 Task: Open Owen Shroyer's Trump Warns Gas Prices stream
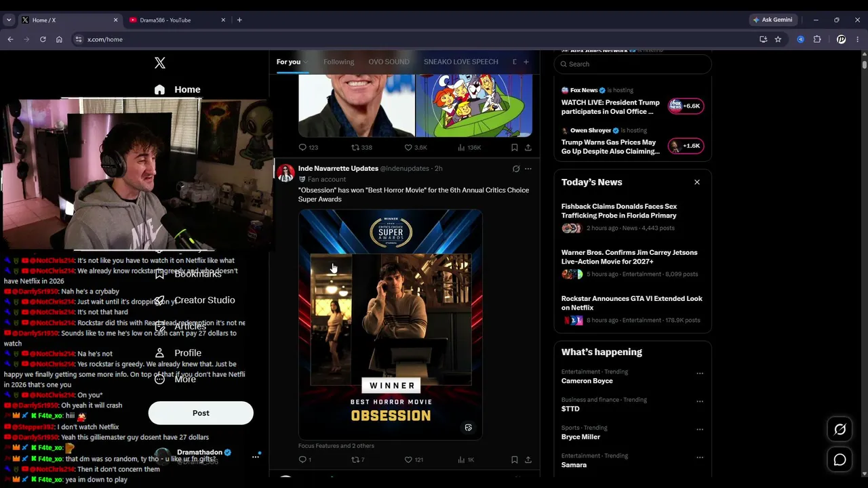[610, 147]
